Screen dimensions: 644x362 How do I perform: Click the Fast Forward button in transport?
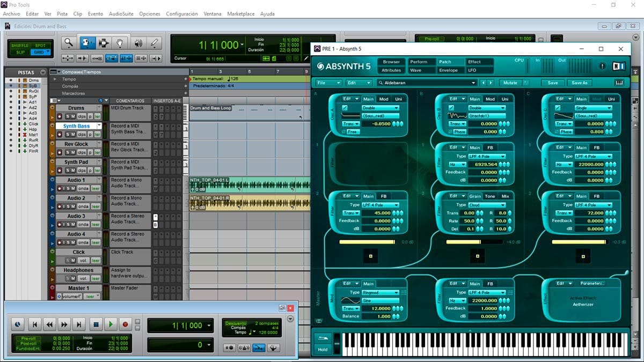[x=64, y=324]
